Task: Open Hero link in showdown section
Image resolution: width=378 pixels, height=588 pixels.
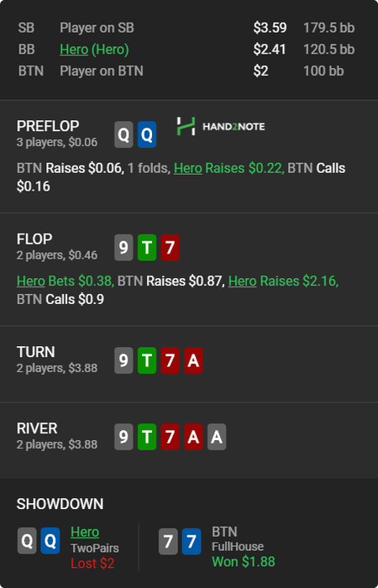Action: 85,532
